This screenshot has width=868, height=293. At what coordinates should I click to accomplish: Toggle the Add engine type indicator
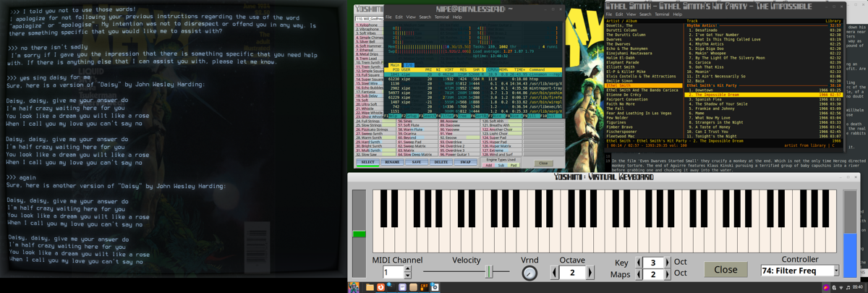488,165
